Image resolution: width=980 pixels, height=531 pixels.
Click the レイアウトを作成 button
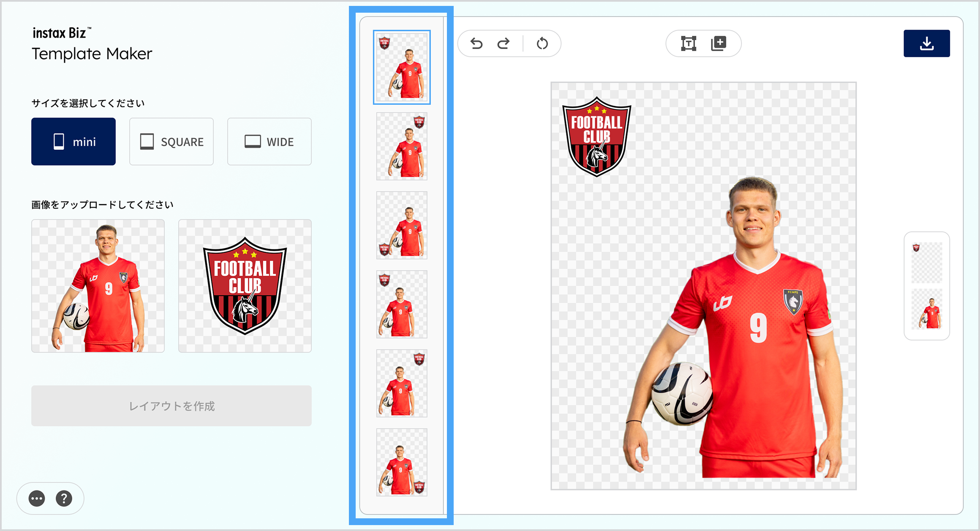coord(171,406)
